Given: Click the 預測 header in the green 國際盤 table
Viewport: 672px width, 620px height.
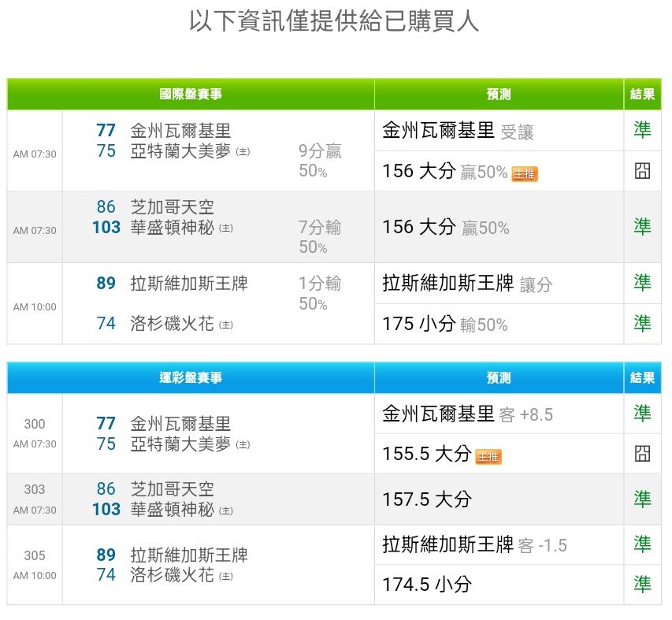Looking at the screenshot, I should click(x=499, y=95).
